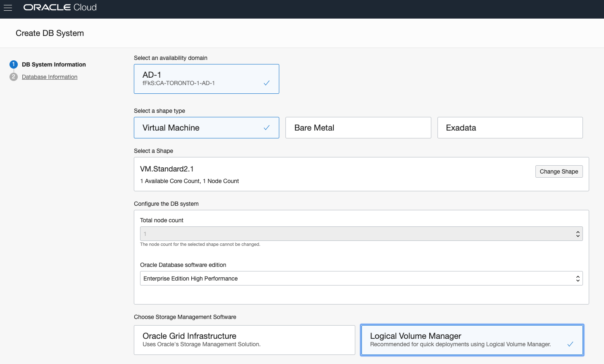The width and height of the screenshot is (604, 364).
Task: Click the Total node count up arrow
Action: tap(578, 231)
